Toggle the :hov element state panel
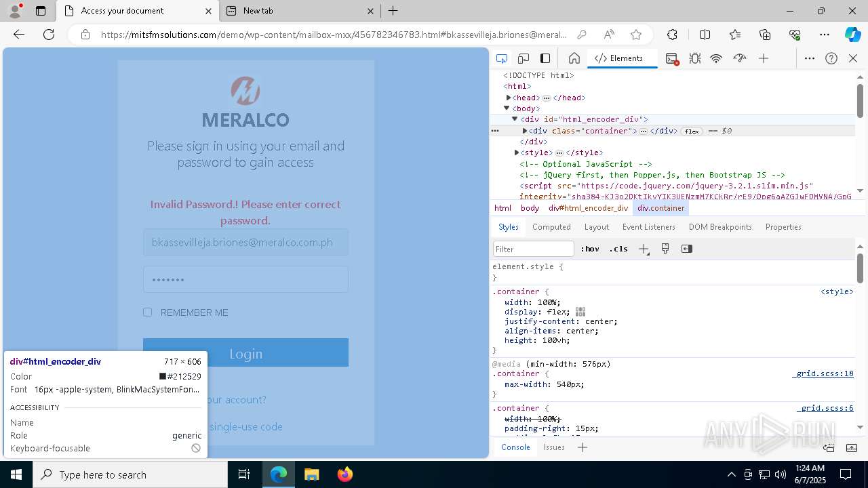The width and height of the screenshot is (868, 488). (x=590, y=249)
